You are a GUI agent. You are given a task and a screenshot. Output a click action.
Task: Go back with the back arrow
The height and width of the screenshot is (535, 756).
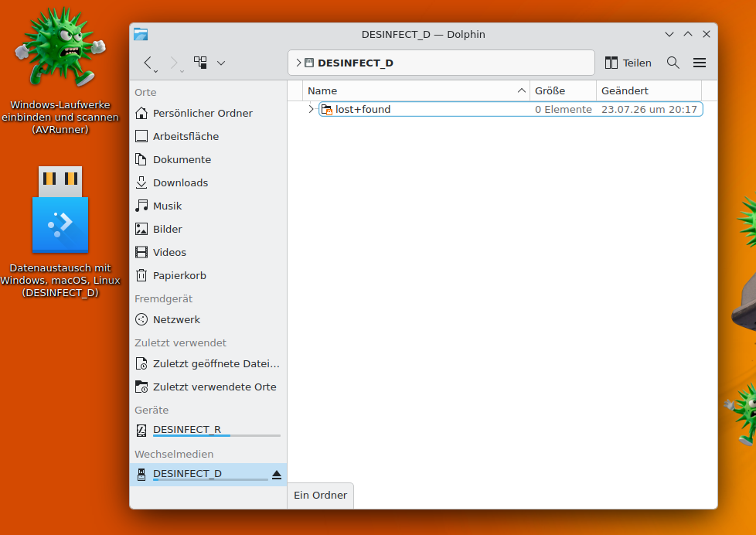[x=148, y=62]
